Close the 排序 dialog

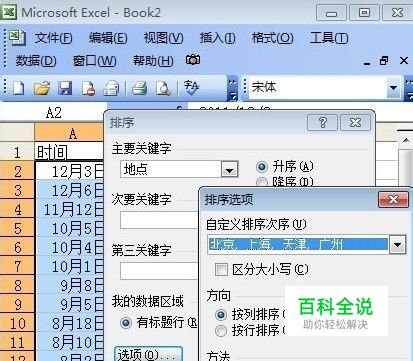click(x=355, y=123)
